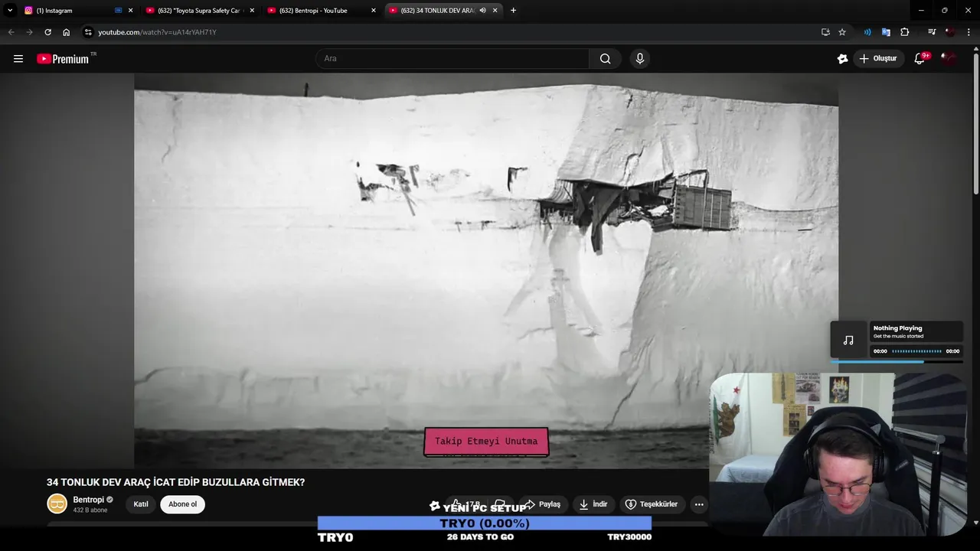Open browser media controls icon

tap(932, 32)
